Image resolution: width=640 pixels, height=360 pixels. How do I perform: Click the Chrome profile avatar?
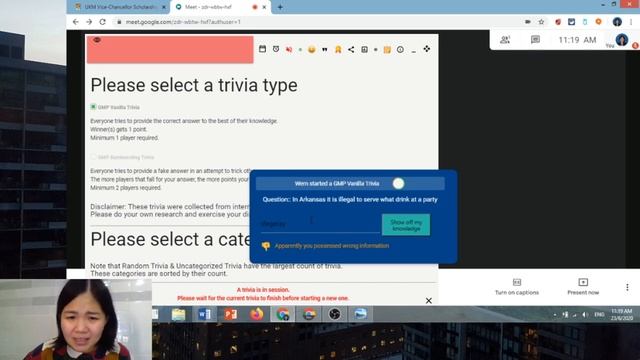tap(617, 22)
